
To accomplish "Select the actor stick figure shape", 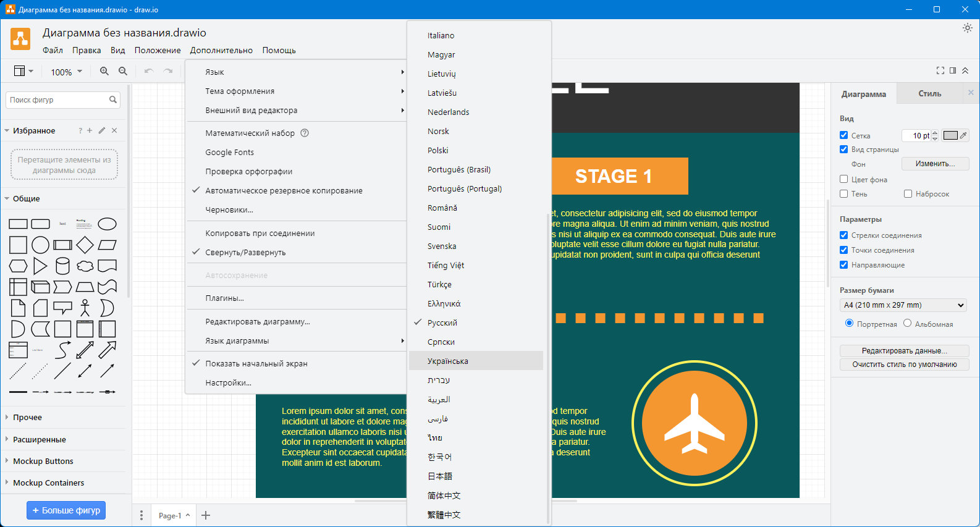I will [85, 308].
